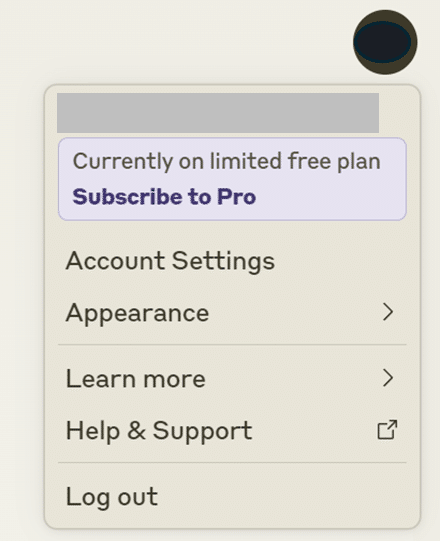Viewport: 440px width, 541px height.
Task: Click the word Support in Help & Support
Action: (x=203, y=431)
